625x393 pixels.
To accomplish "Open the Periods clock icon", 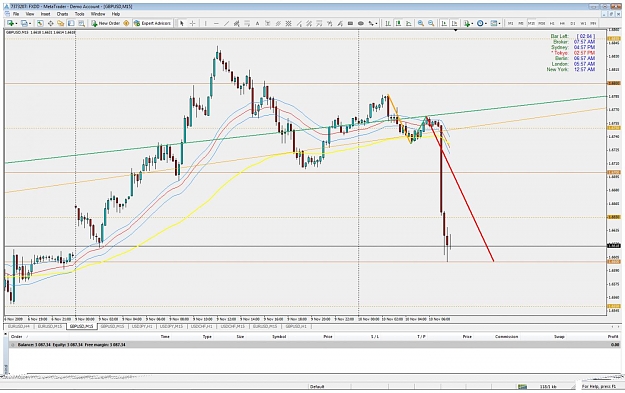I will [x=480, y=24].
